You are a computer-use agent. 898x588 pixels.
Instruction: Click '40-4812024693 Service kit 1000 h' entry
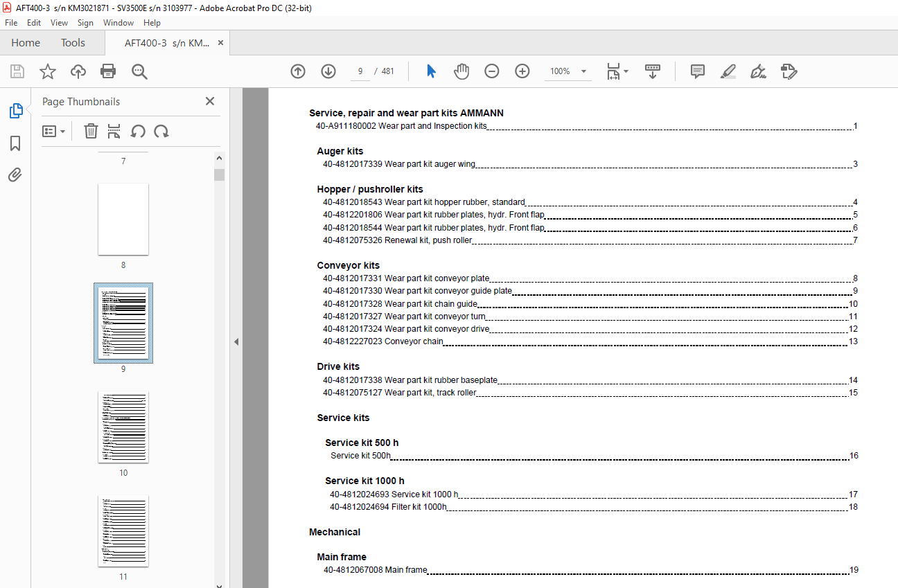pyautogui.click(x=394, y=495)
